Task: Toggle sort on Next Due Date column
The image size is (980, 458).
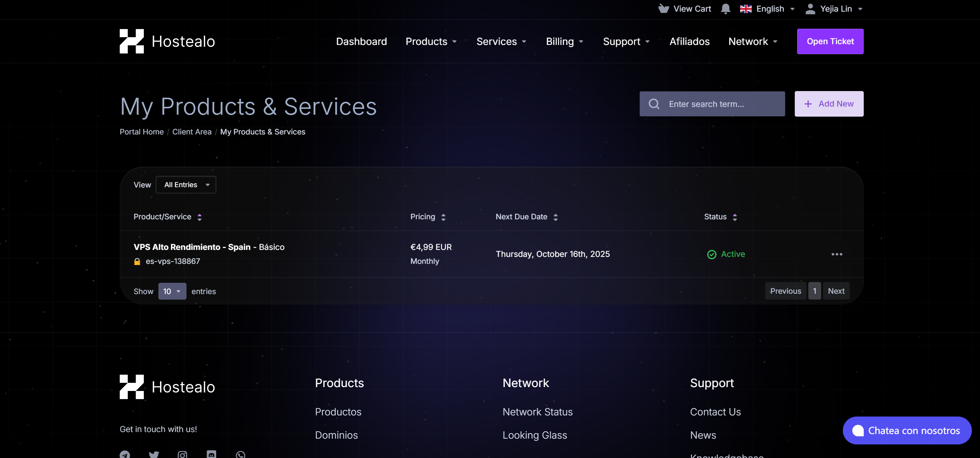Action: (x=555, y=217)
